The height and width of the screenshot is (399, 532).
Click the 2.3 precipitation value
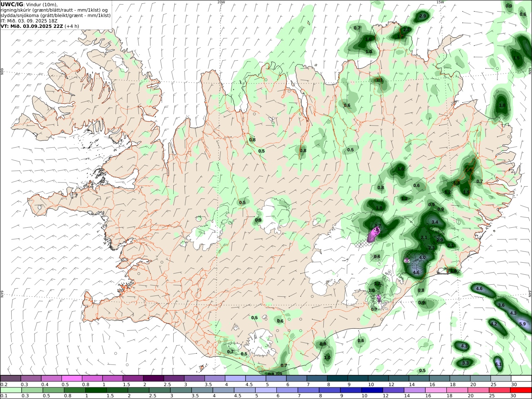(x=431, y=248)
